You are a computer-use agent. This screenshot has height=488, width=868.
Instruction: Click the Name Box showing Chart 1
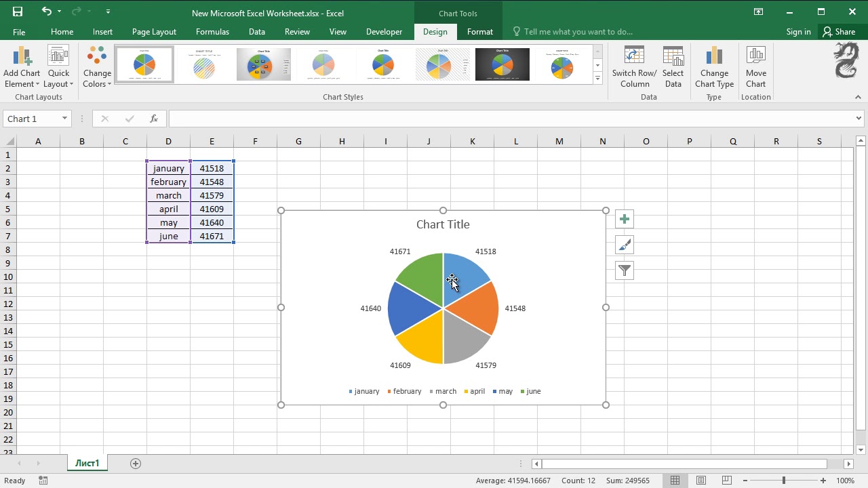tap(31, 119)
